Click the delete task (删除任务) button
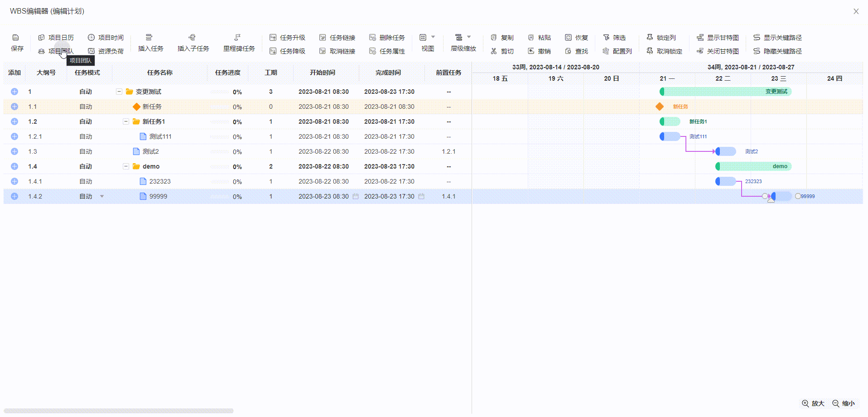Viewport: 868px width, 417px height. tap(387, 38)
